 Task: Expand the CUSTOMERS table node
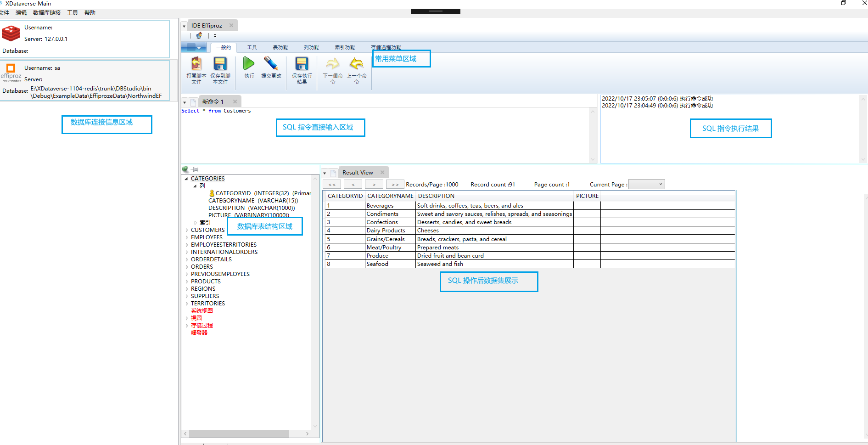[187, 230]
